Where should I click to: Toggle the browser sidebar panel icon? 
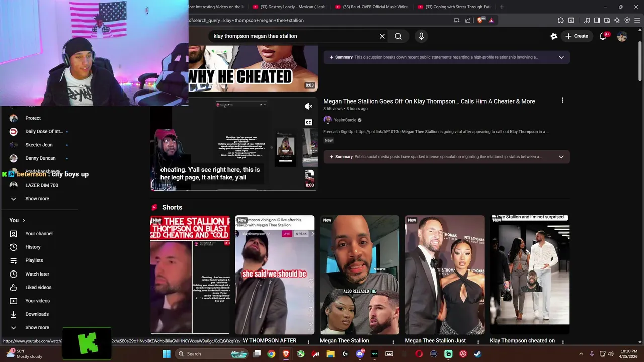click(597, 20)
